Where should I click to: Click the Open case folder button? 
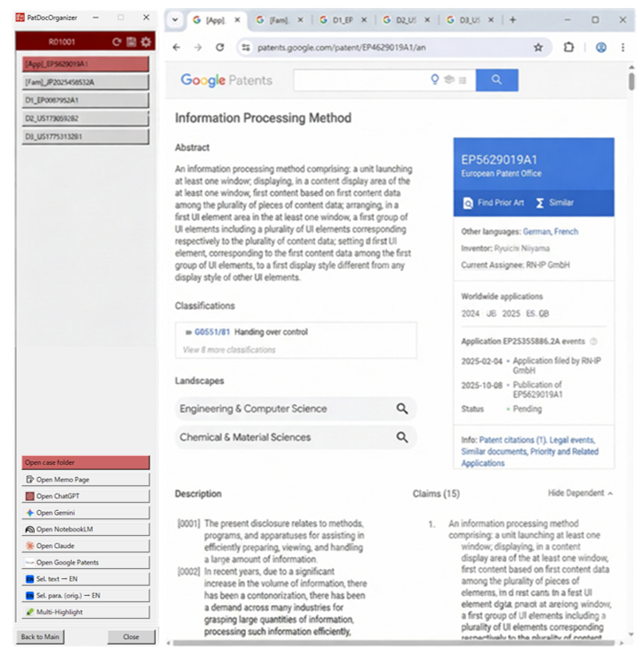(86, 462)
